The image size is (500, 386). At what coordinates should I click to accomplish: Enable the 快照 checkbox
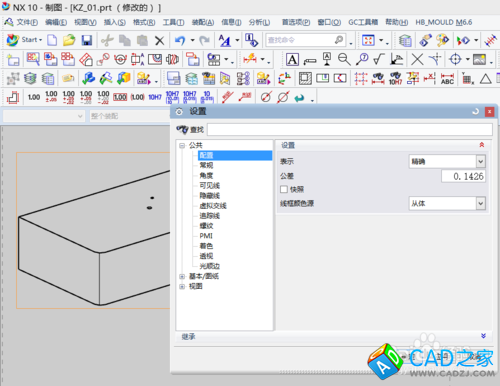(284, 189)
